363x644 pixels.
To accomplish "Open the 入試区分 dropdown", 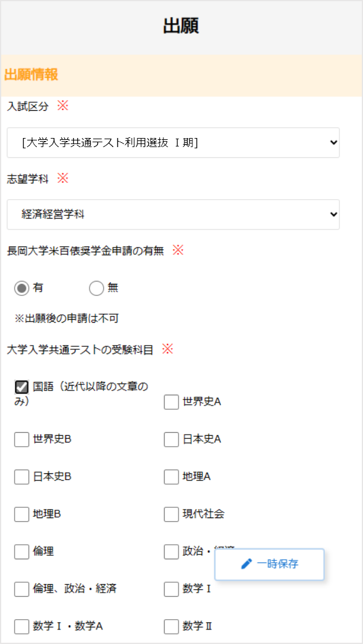I will point(173,142).
